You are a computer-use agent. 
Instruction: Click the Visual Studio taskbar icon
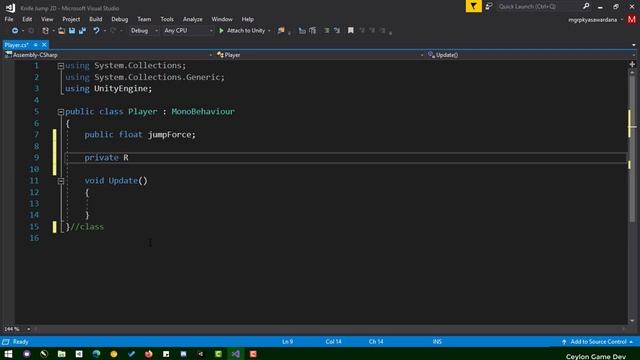[x=236, y=354]
